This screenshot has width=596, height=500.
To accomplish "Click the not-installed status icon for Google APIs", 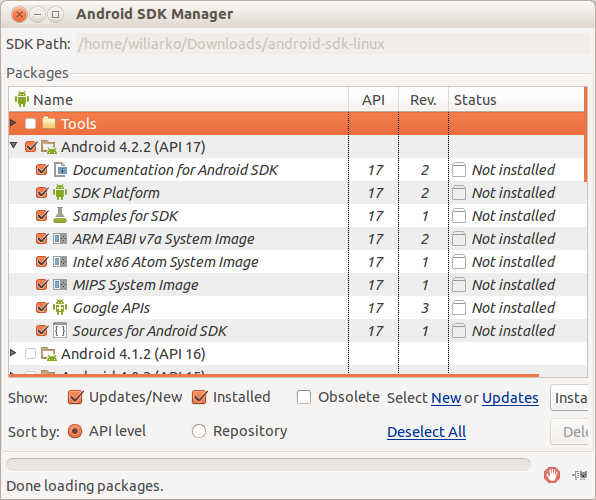I will click(x=459, y=308).
